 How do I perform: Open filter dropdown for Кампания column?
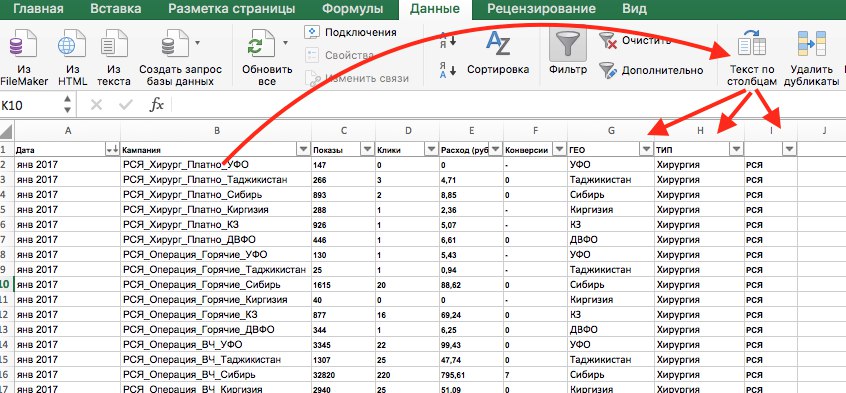[303, 150]
